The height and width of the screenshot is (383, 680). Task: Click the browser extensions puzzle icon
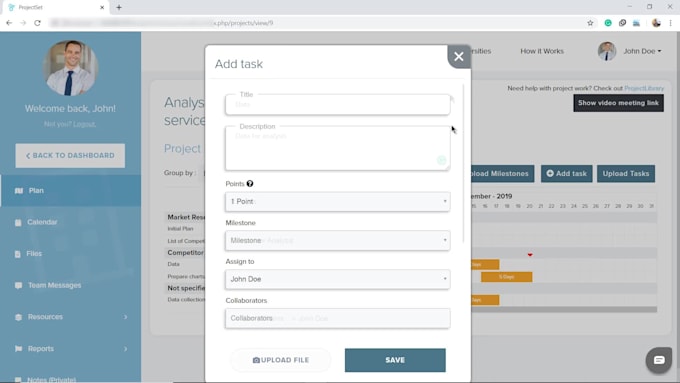[622, 23]
